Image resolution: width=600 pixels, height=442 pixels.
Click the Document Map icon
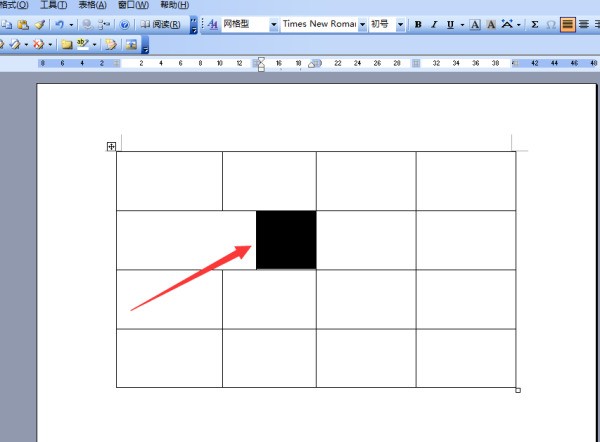pos(104,25)
